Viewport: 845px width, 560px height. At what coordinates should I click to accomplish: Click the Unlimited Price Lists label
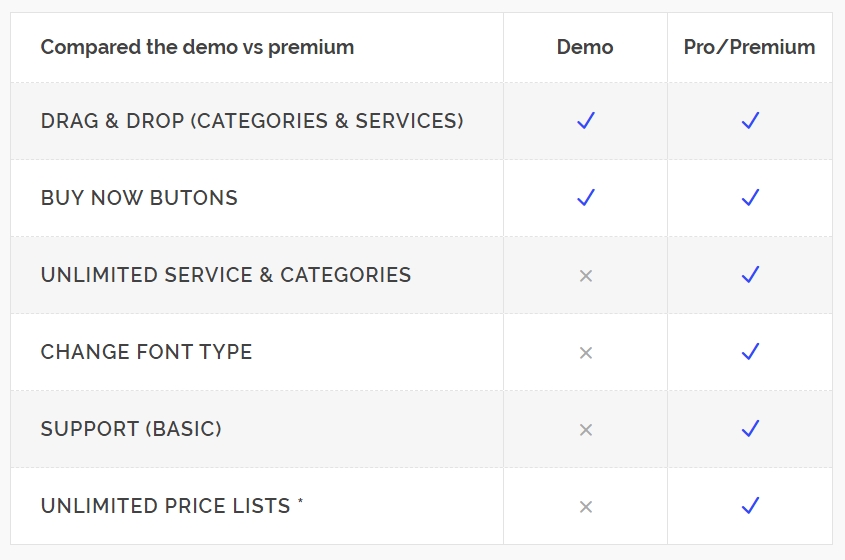point(171,506)
